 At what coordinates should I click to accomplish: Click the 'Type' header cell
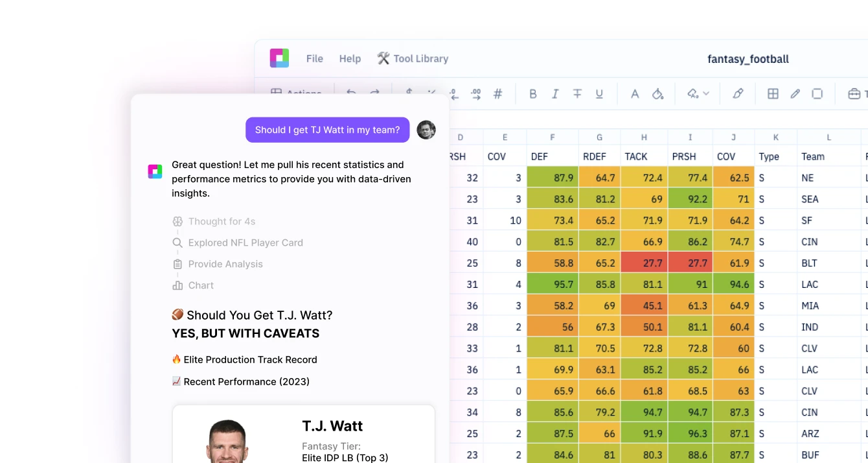[x=776, y=156]
